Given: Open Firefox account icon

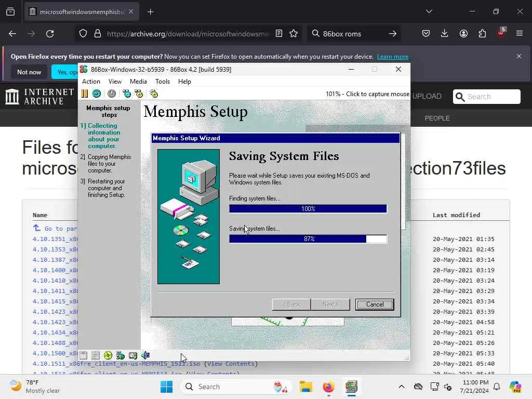Looking at the screenshot, I should 463,33.
